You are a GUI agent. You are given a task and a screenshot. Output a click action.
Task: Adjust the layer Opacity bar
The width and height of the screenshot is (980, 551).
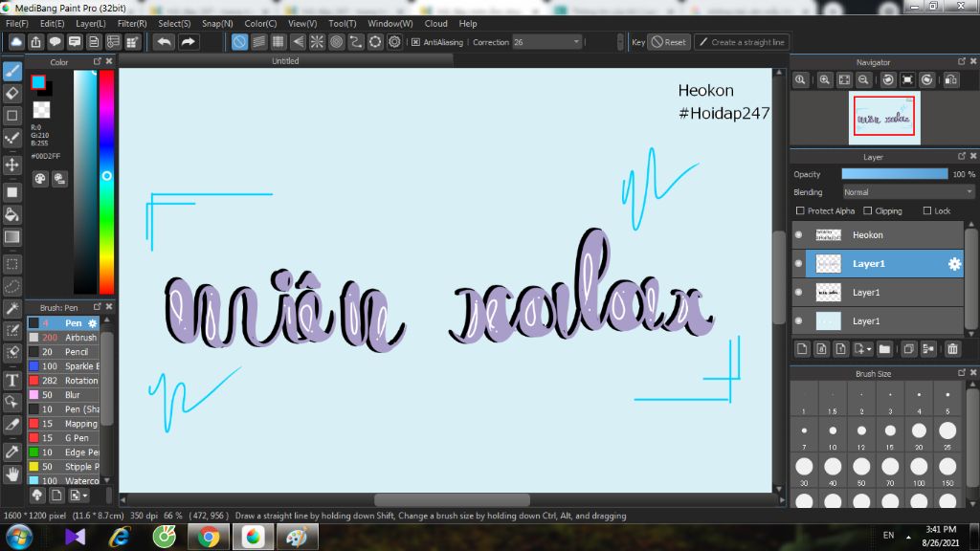click(895, 174)
